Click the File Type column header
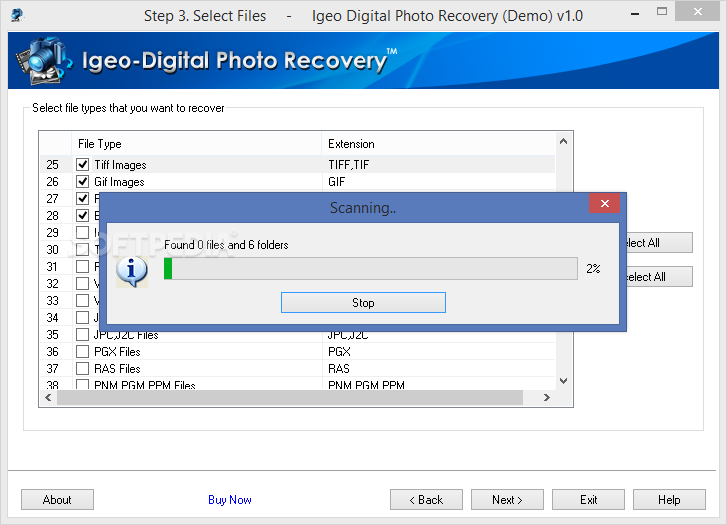Viewport: 727px width, 525px height. click(x=197, y=144)
